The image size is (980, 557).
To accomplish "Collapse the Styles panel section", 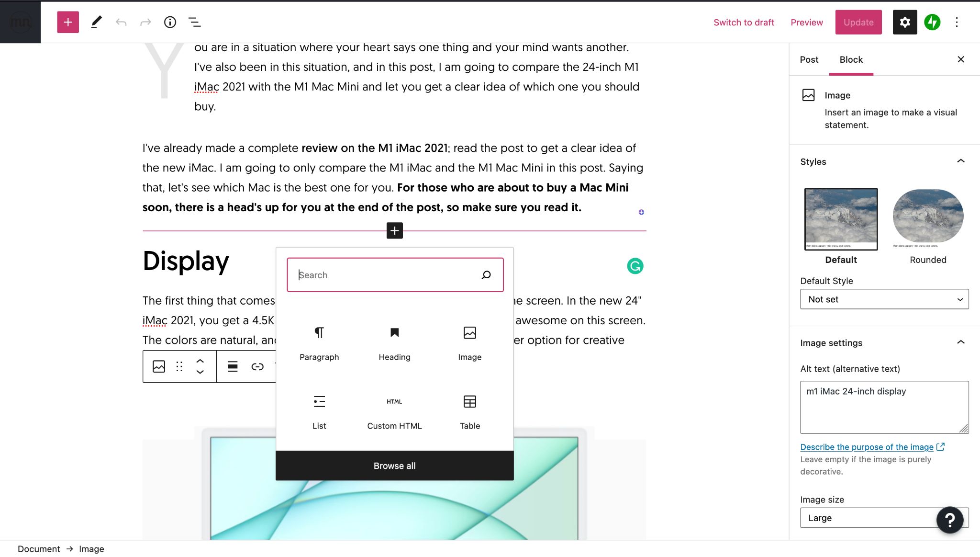I will click(960, 161).
